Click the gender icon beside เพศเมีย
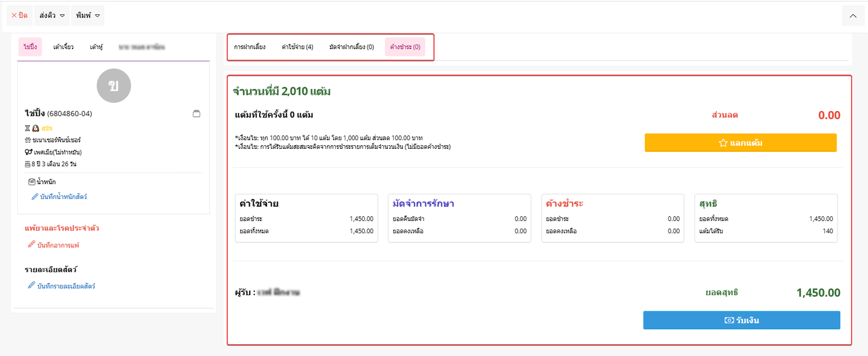The height and width of the screenshot is (356, 868). (x=29, y=152)
